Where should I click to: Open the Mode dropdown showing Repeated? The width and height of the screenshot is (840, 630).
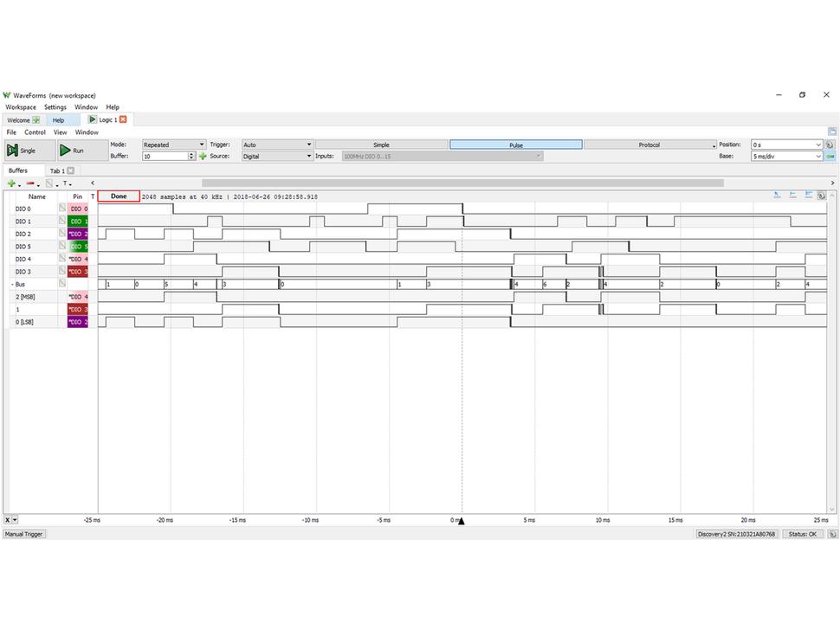point(173,145)
